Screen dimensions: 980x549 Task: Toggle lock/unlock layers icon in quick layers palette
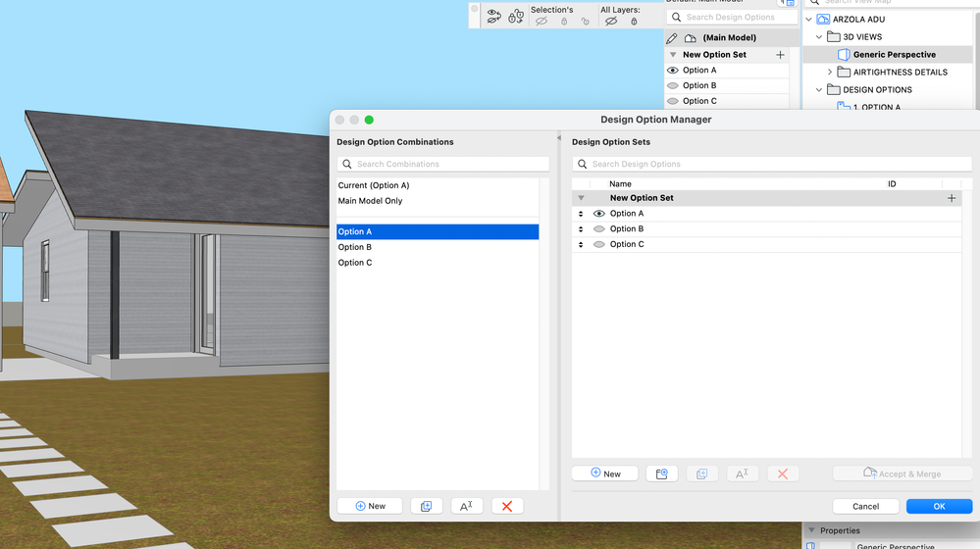pyautogui.click(x=516, y=17)
